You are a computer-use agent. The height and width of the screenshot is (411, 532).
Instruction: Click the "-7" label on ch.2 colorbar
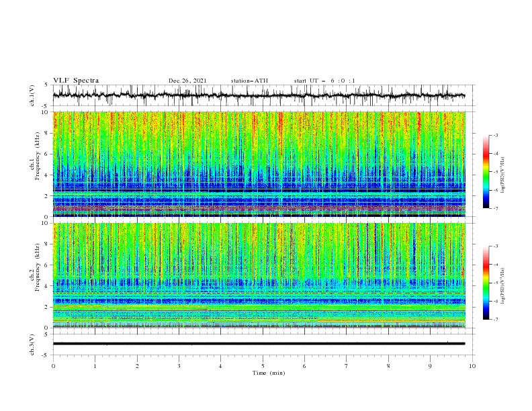click(495, 320)
